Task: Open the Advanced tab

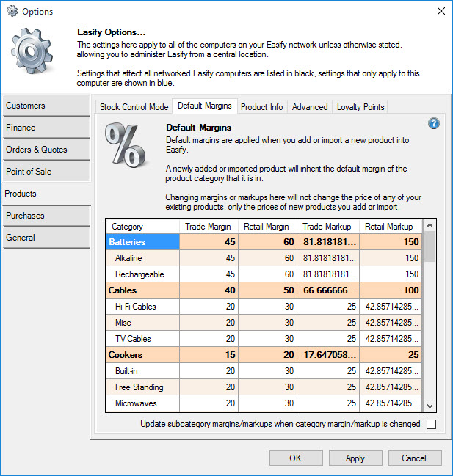Action: (x=310, y=107)
